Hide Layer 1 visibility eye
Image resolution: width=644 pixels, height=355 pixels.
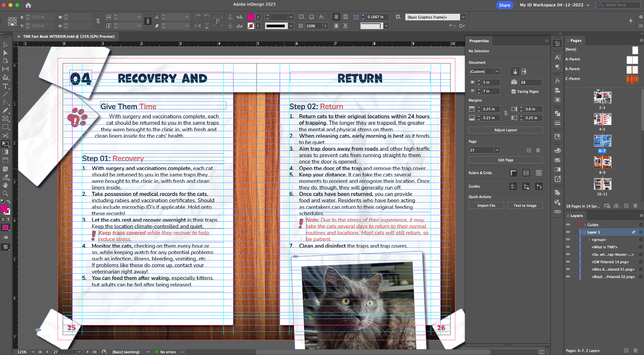tap(568, 232)
